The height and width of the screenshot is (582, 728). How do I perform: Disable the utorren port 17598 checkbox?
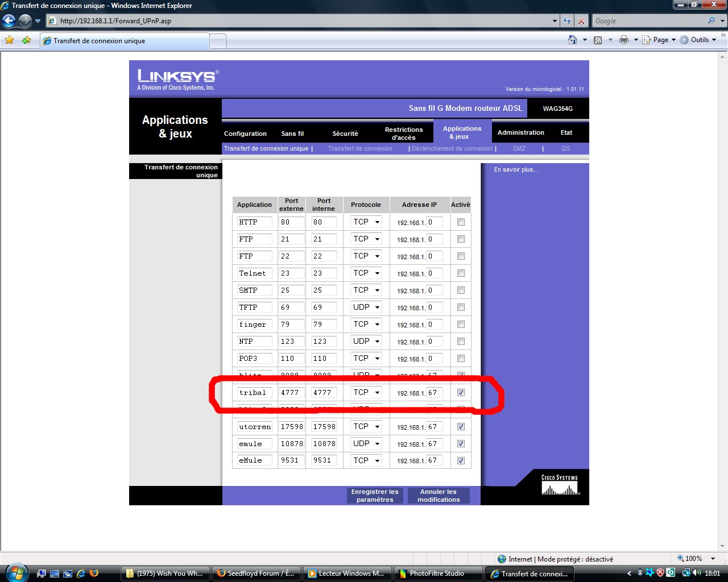(461, 427)
